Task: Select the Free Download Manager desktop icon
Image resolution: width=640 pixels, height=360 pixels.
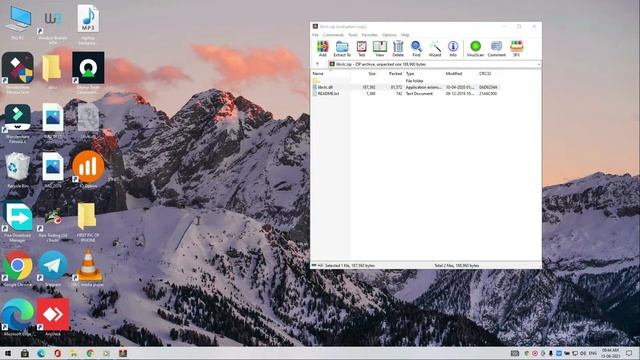Action: 18,222
